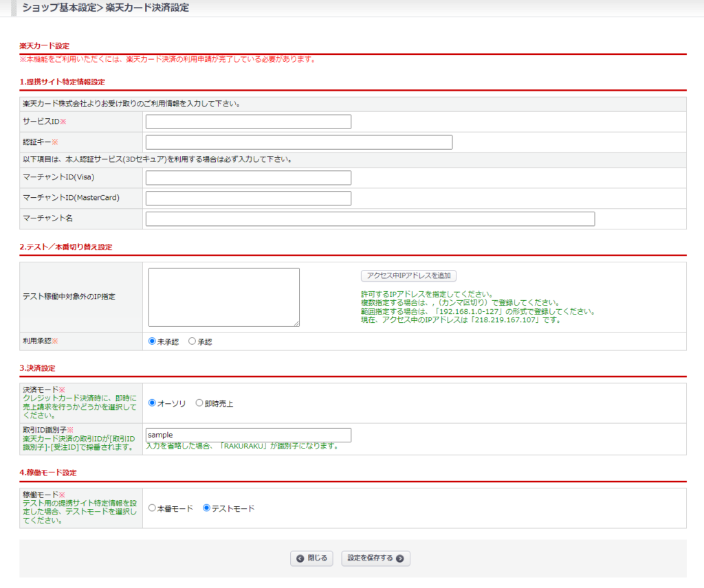Click the マーチャント名 text field
704x588 pixels.
370,219
